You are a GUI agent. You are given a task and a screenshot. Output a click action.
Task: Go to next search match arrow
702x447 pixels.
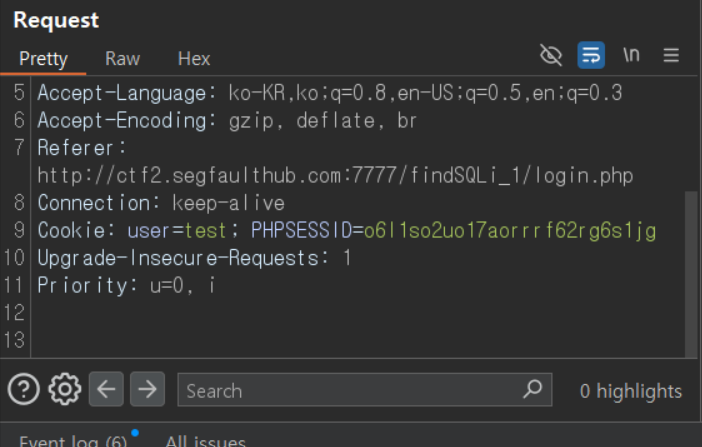[x=147, y=389]
